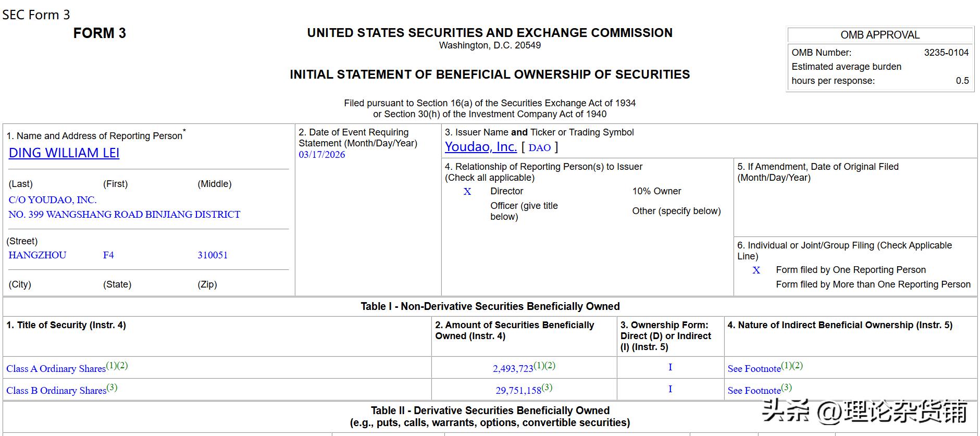Click the Class B Ordinary Shares entry

pyautogui.click(x=56, y=390)
